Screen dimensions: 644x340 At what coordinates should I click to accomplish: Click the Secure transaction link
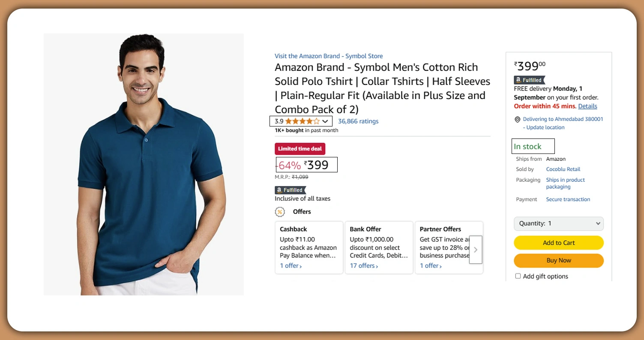tap(568, 199)
